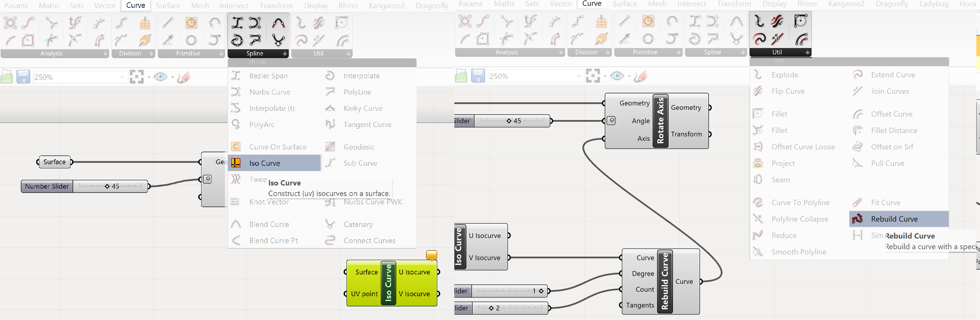
Task: Toggle degrees icon on Rotate Axis Angle input
Action: 611,121
